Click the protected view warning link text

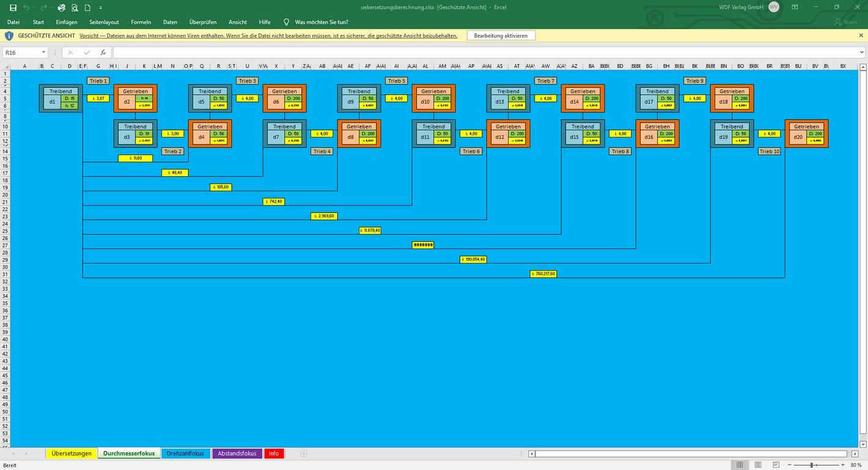pyautogui.click(x=268, y=35)
